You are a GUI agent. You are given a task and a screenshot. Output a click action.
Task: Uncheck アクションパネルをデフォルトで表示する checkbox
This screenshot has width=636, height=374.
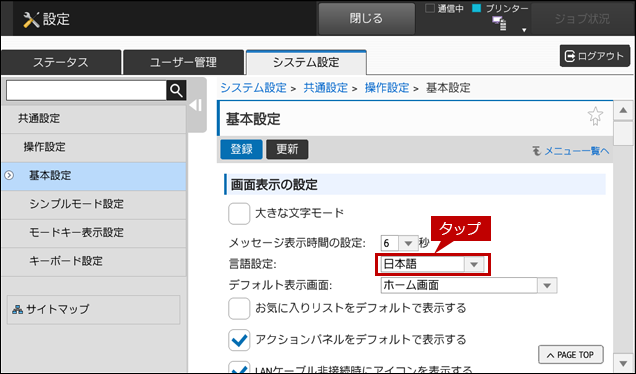(239, 340)
